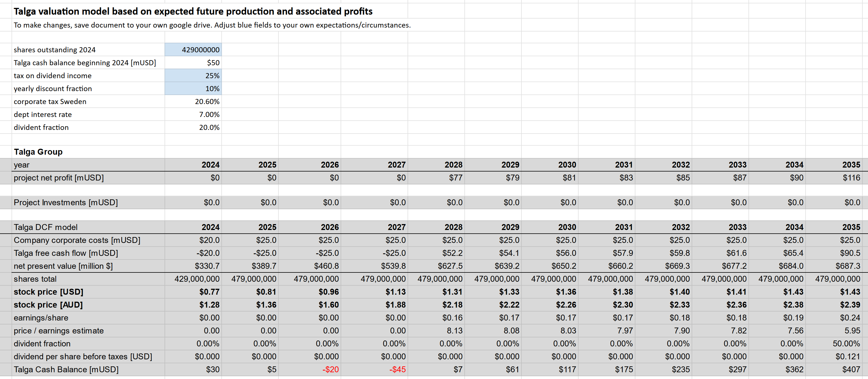The image size is (868, 379).
Task: Click the divident fraction 20.0% value
Action: 193,127
